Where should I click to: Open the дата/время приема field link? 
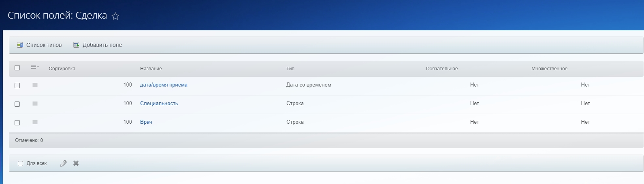pos(164,85)
